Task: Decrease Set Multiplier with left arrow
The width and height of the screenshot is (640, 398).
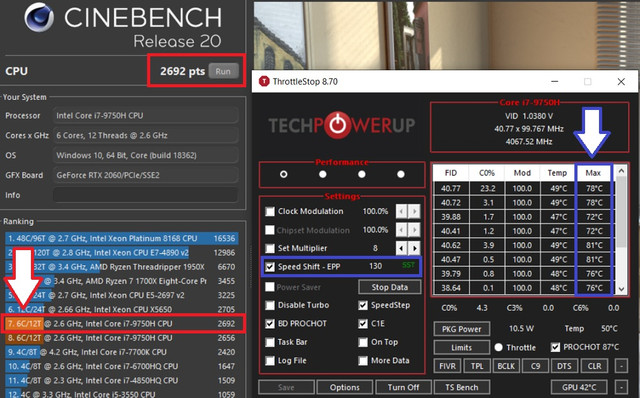Action: (x=402, y=248)
